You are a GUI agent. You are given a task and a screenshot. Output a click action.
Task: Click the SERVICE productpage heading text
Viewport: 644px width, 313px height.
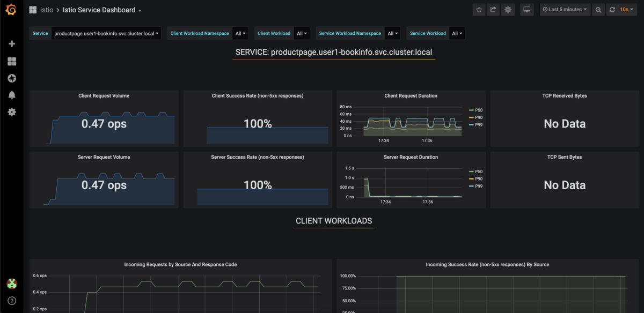click(x=334, y=53)
